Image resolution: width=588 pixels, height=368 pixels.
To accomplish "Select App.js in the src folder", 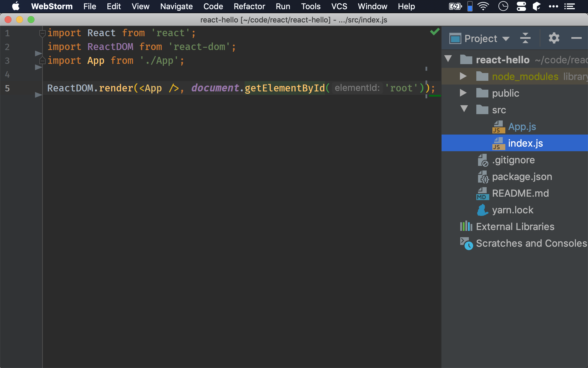I will click(x=522, y=126).
